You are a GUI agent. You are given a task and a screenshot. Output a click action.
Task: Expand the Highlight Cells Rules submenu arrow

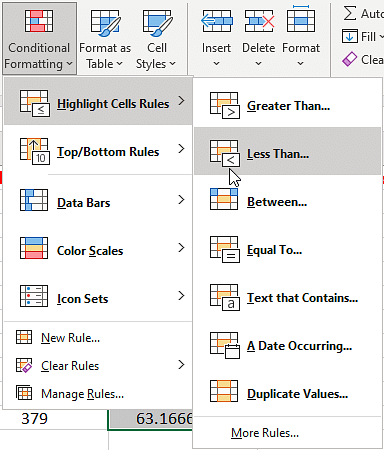[x=181, y=101]
